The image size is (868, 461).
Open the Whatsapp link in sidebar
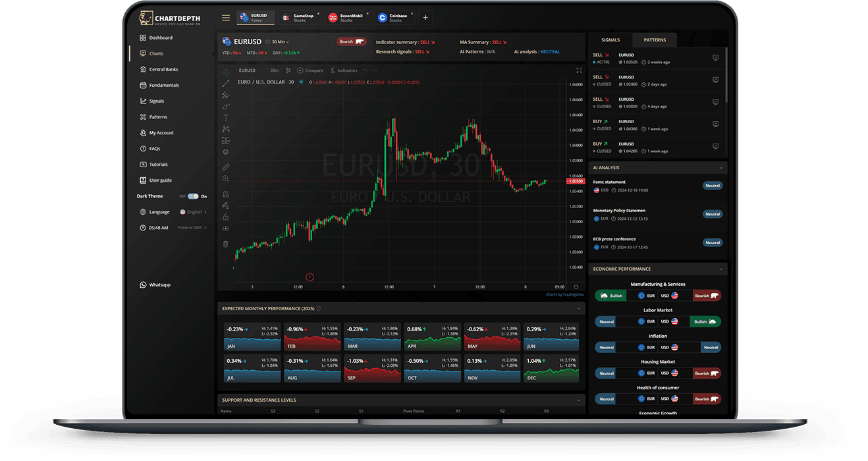(x=155, y=285)
